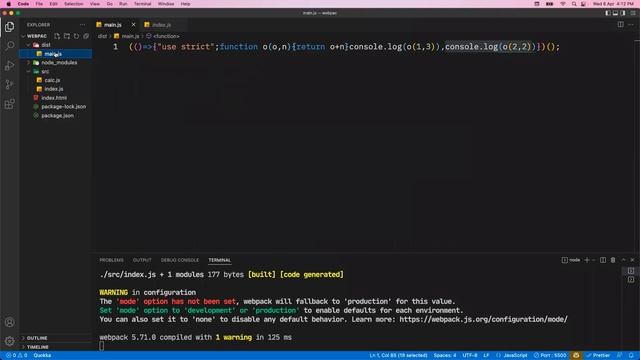Open the webpack.js.org configuration link in terminal

coord(483,319)
